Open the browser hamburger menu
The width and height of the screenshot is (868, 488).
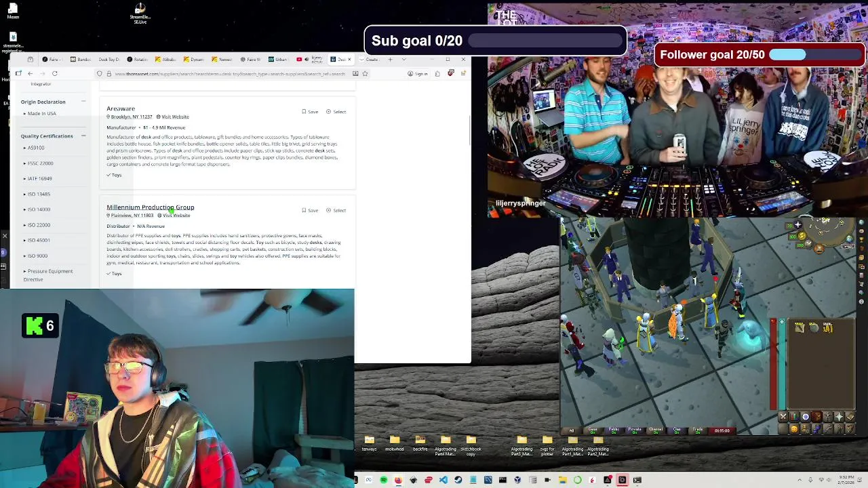point(463,73)
